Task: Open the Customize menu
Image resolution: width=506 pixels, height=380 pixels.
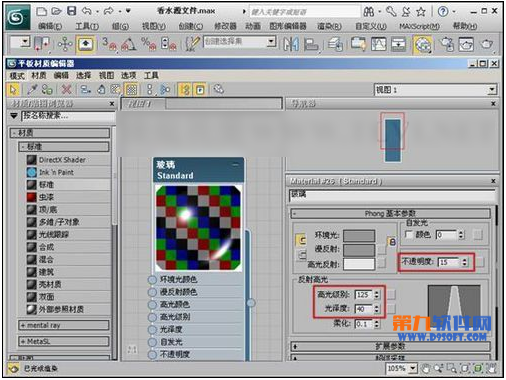Action: [x=371, y=26]
